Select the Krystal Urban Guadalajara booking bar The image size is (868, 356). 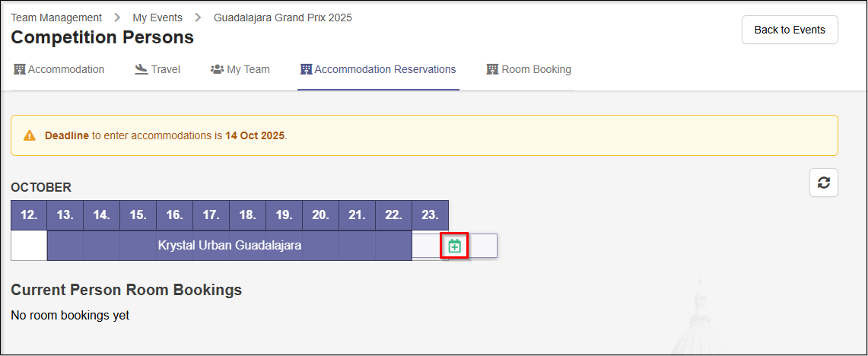(229, 246)
